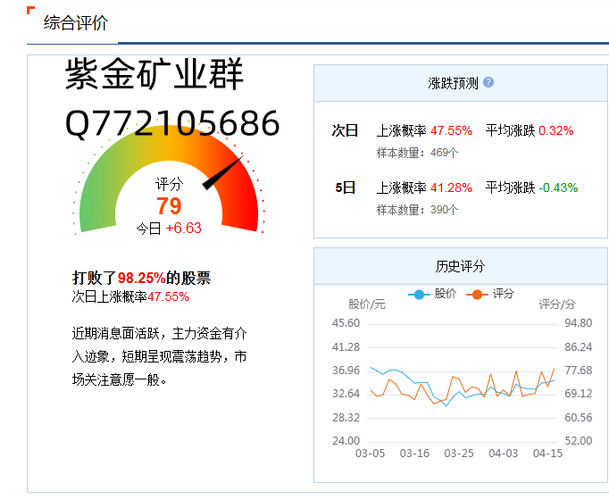
Task: Click the 94.80 score axis value
Action: [x=578, y=323]
